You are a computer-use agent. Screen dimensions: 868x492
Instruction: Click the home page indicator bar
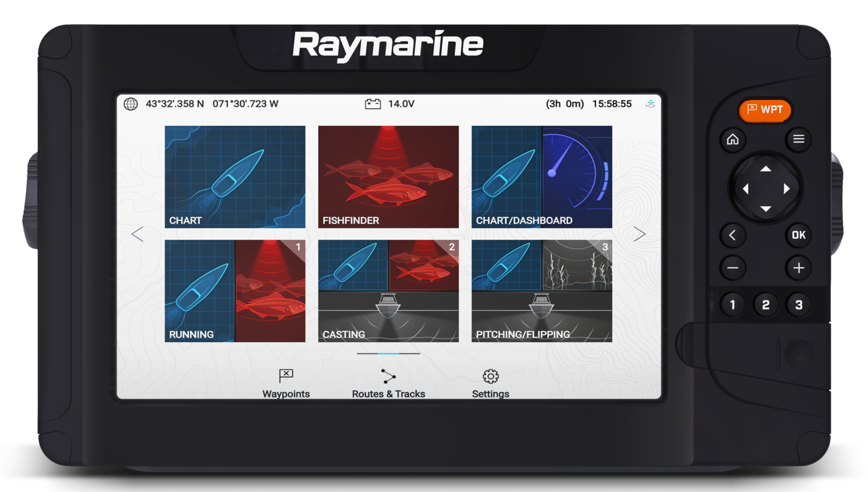pos(388,354)
